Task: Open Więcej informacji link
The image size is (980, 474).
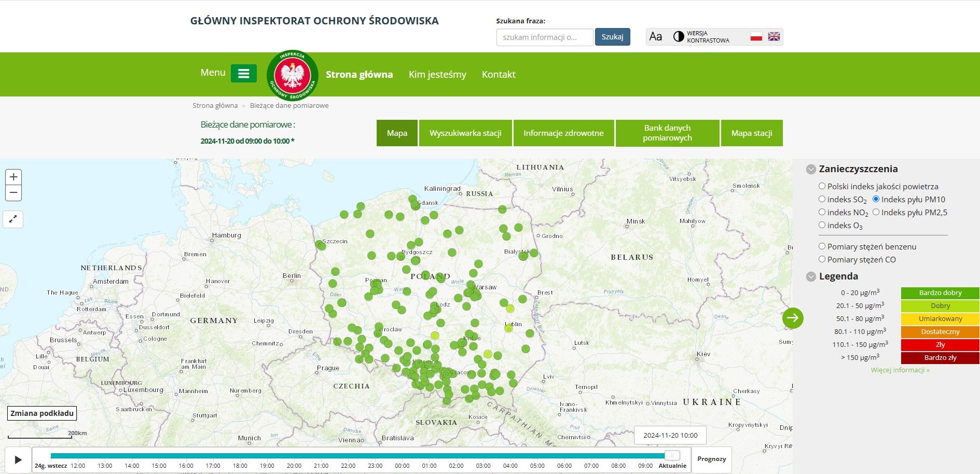Action: point(901,370)
